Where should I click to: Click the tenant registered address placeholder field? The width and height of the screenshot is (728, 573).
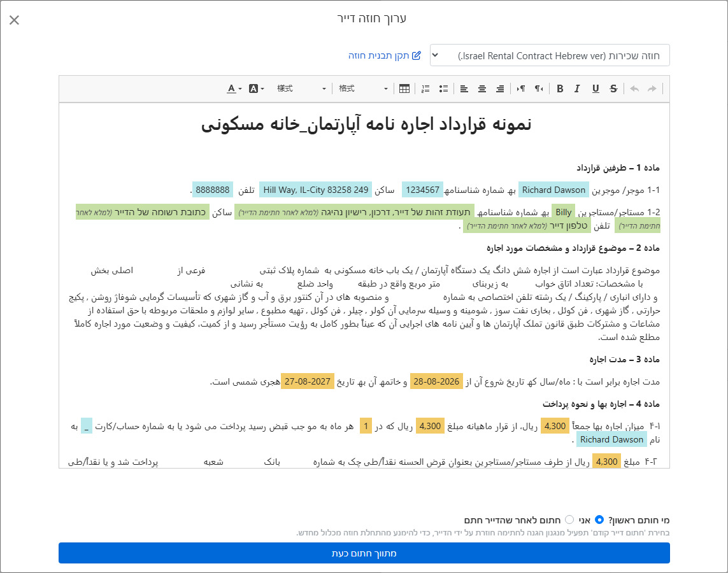143,212
